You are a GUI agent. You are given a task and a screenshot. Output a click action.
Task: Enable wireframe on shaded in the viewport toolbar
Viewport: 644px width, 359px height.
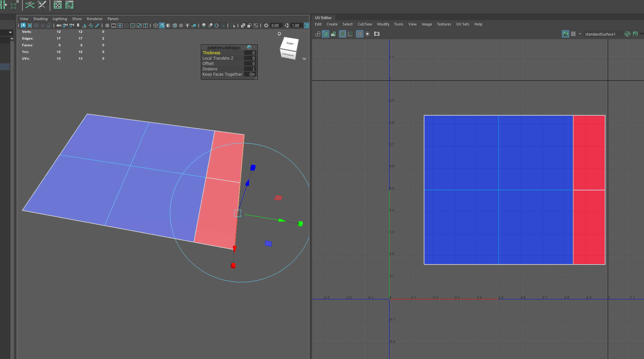tap(168, 25)
